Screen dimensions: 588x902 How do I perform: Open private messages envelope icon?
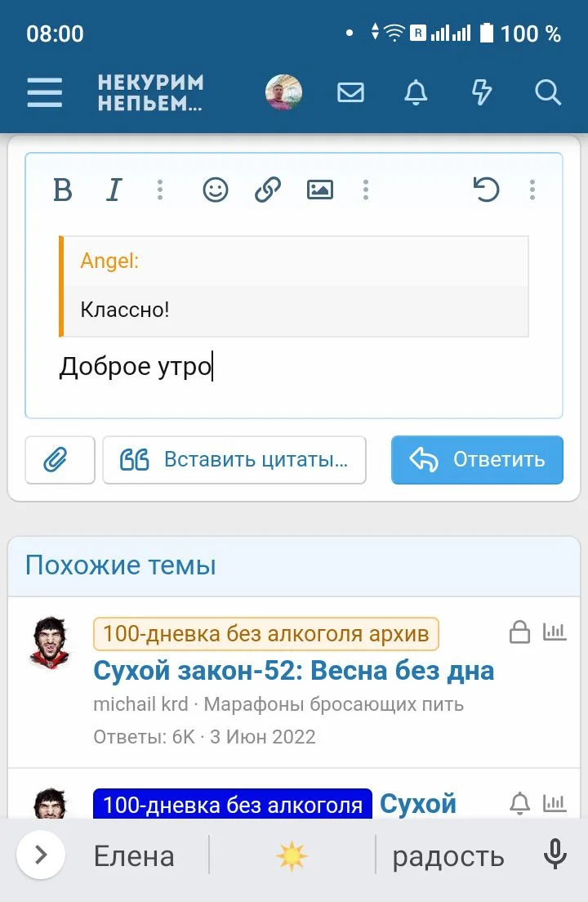(350, 92)
